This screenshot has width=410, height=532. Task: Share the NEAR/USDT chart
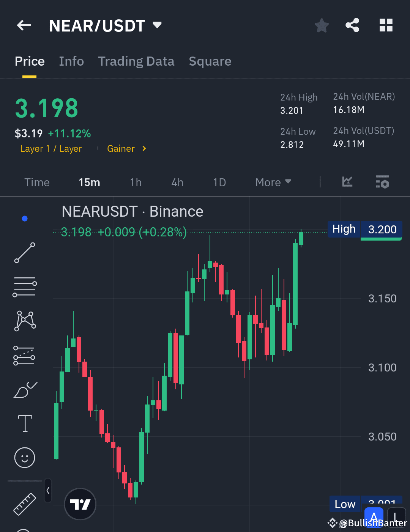coord(352,25)
